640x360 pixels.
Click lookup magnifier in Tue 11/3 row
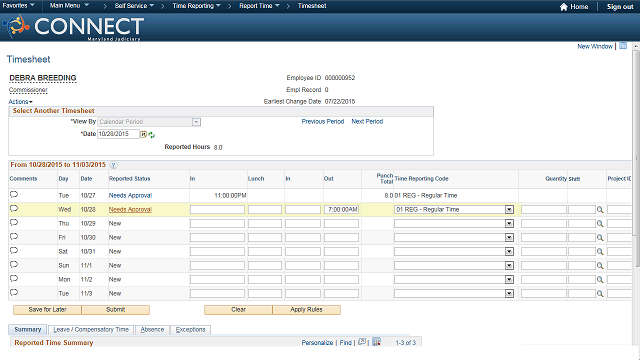click(x=600, y=293)
